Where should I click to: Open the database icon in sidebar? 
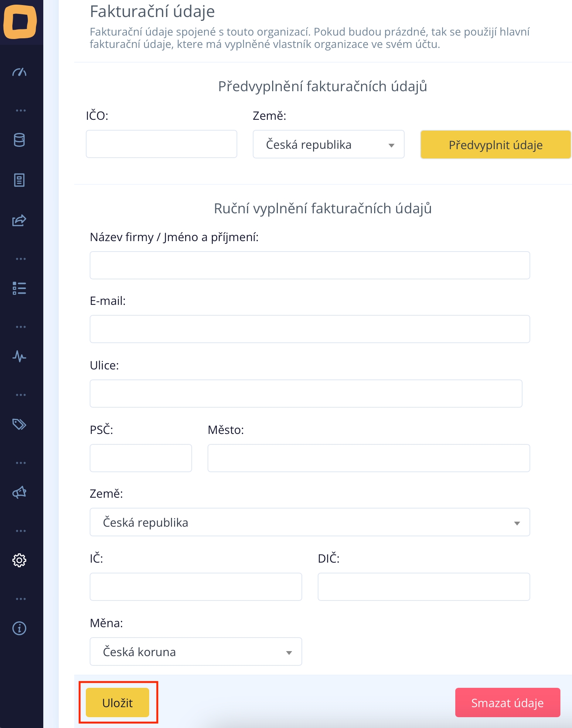pyautogui.click(x=19, y=140)
